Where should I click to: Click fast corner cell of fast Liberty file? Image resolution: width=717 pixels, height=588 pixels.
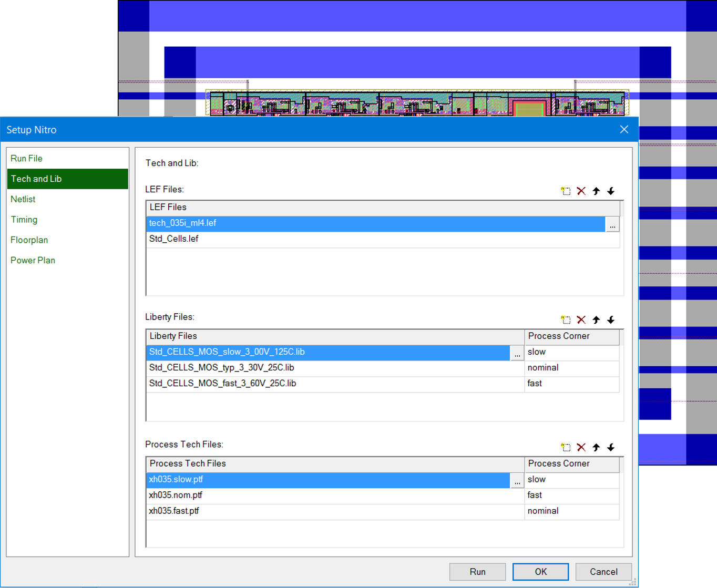572,384
